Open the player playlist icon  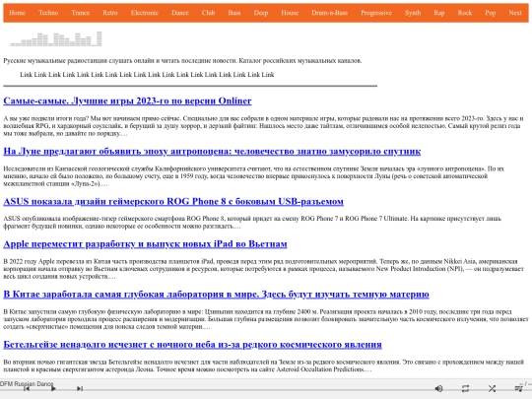pos(518,388)
